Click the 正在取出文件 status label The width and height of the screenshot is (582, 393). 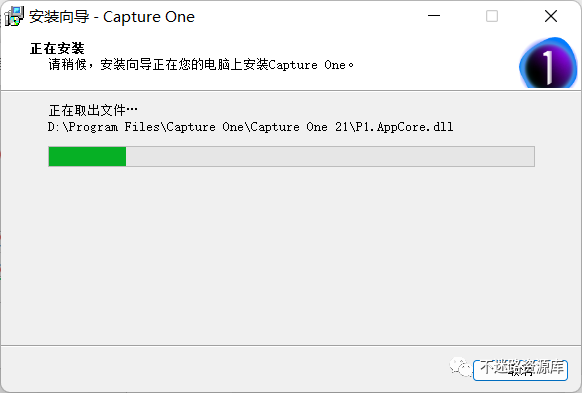(x=93, y=110)
